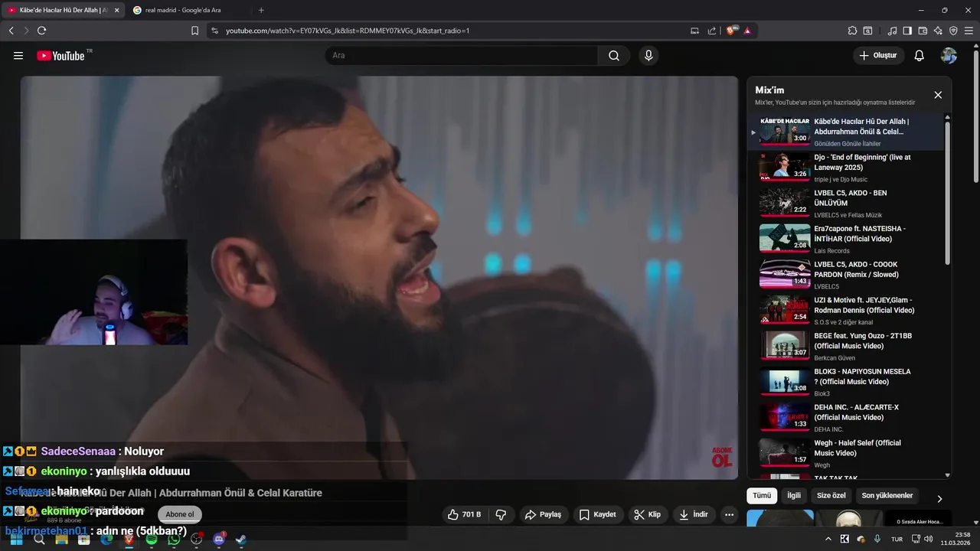This screenshot has height=551, width=980.
Task: Go back with the browser back arrow
Action: (x=11, y=31)
